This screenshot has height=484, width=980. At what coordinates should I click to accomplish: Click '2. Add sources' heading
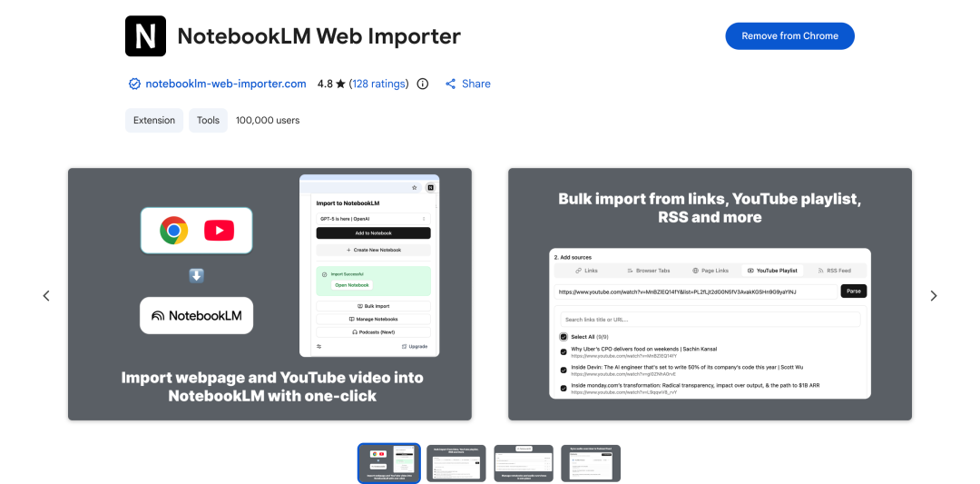click(x=573, y=257)
